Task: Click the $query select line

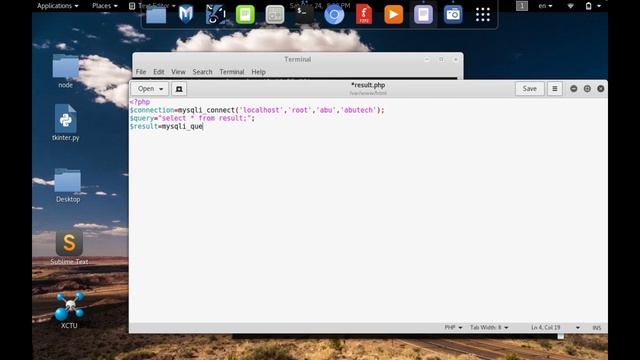Action: click(x=192, y=118)
